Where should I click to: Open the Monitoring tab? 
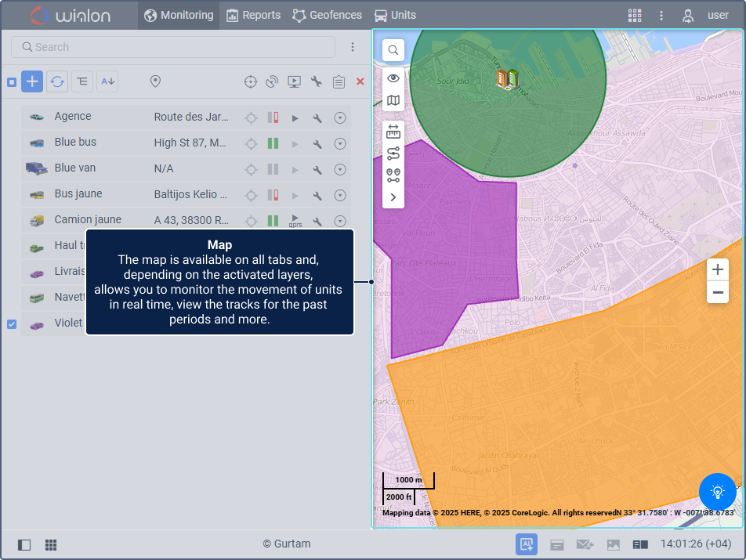tap(179, 15)
